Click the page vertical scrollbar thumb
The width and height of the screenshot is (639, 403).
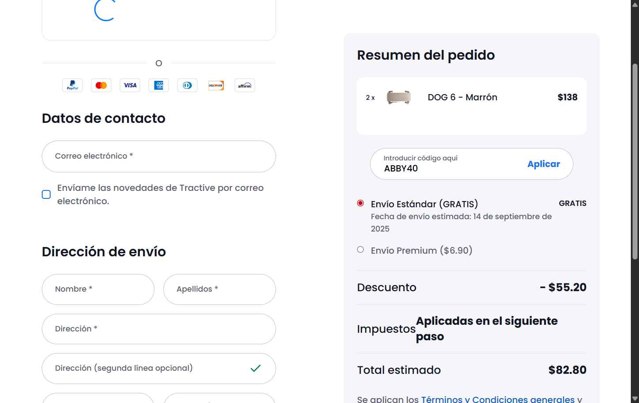635,161
